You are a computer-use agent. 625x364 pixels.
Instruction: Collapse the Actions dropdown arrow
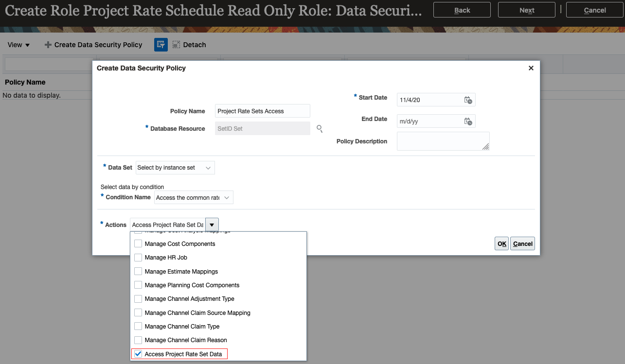[212, 225]
